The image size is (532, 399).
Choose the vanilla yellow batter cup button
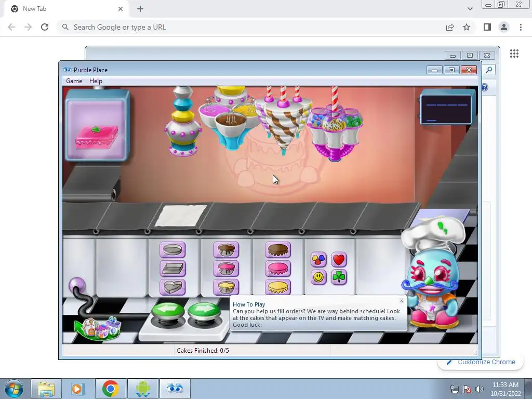pos(226,287)
